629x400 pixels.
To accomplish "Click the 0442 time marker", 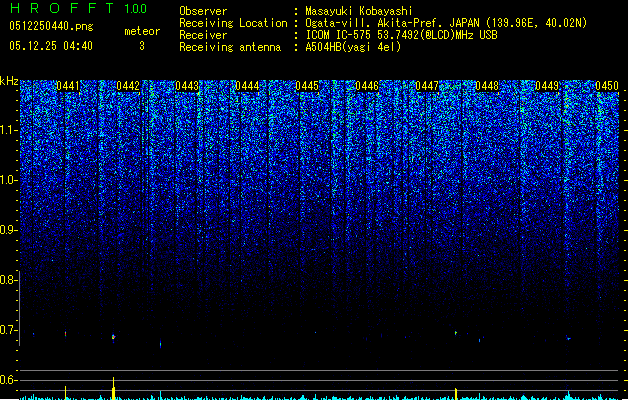I will [128, 86].
